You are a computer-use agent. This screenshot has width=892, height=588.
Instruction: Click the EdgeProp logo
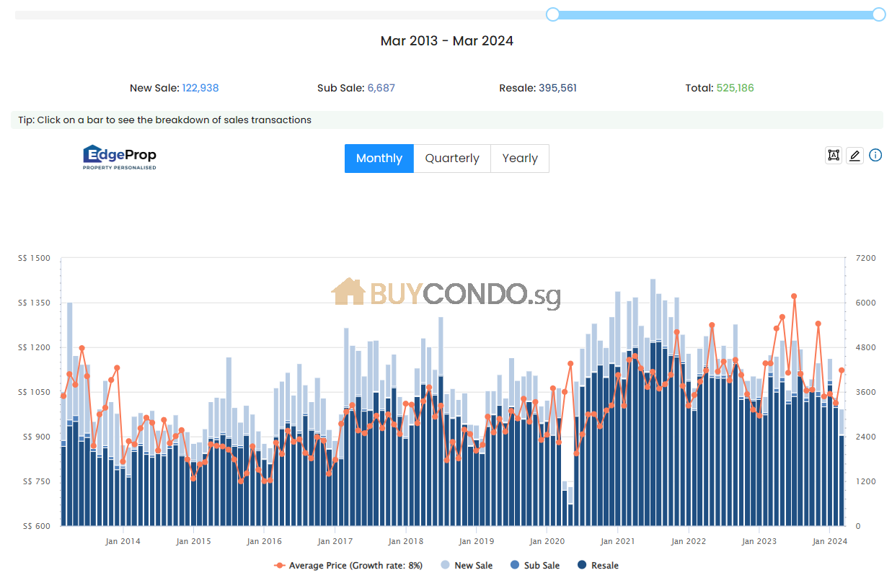120,157
